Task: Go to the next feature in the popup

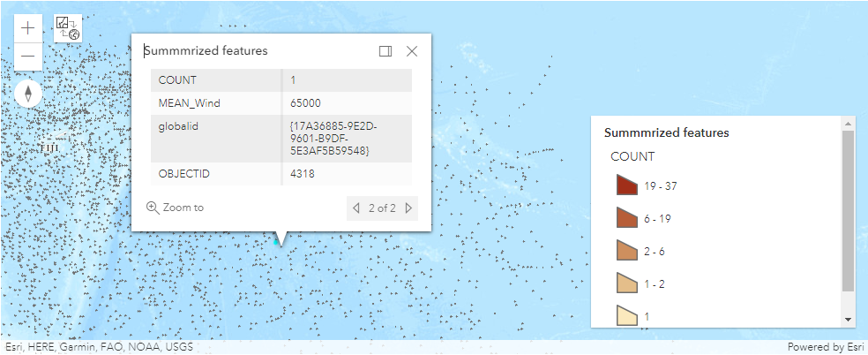Action: (x=408, y=208)
